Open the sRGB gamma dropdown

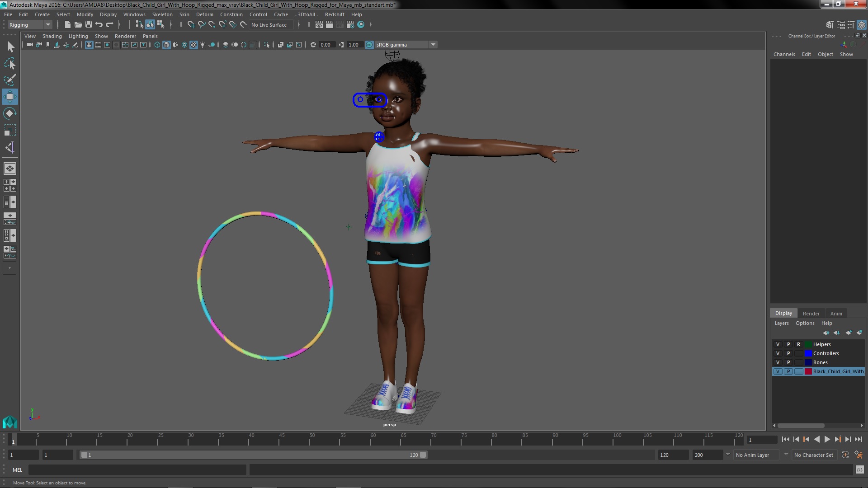[x=406, y=45]
